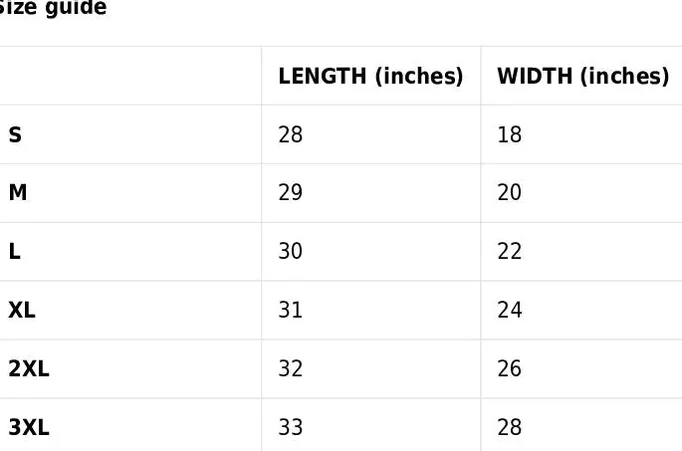Select length value 28 for size S
This screenshot has height=451, width=682.
(291, 134)
